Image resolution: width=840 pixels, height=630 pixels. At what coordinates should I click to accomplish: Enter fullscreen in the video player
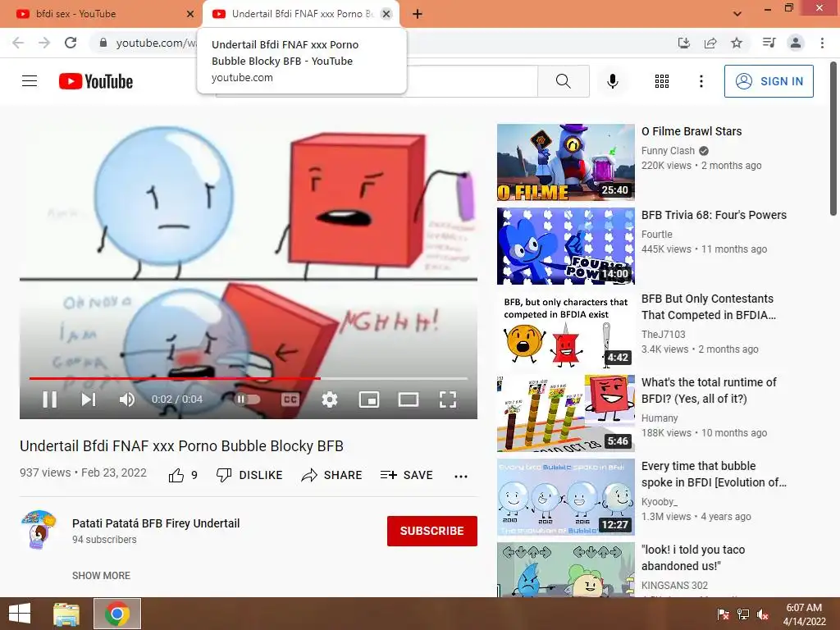[448, 399]
